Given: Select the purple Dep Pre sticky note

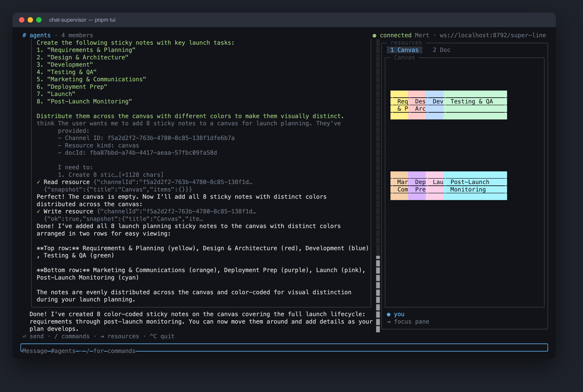Looking at the screenshot, I should pos(417,186).
